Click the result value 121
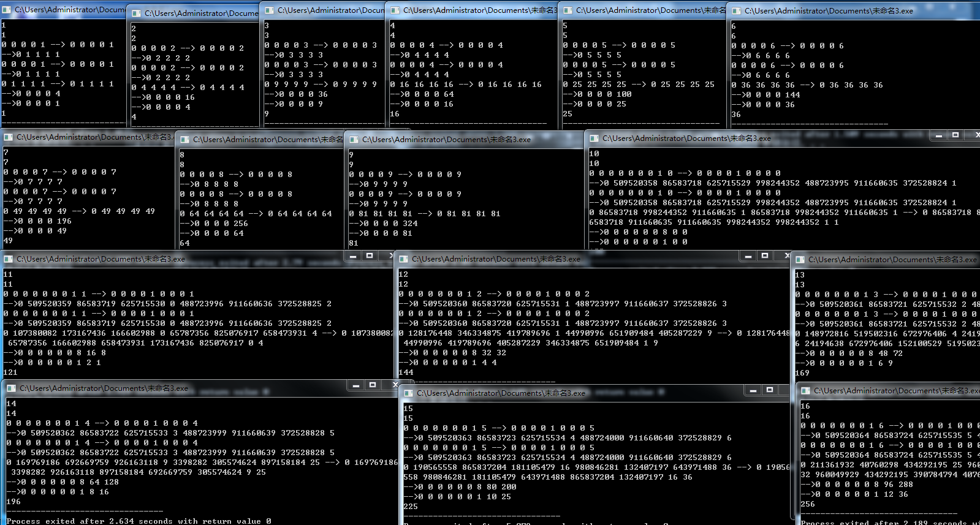Image resolution: width=980 pixels, height=525 pixels. (10, 372)
